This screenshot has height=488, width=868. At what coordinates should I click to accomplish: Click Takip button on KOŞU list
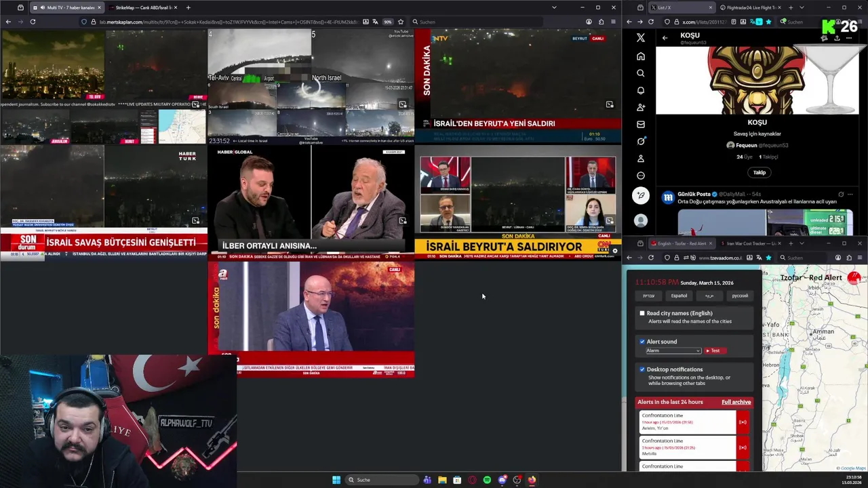759,172
